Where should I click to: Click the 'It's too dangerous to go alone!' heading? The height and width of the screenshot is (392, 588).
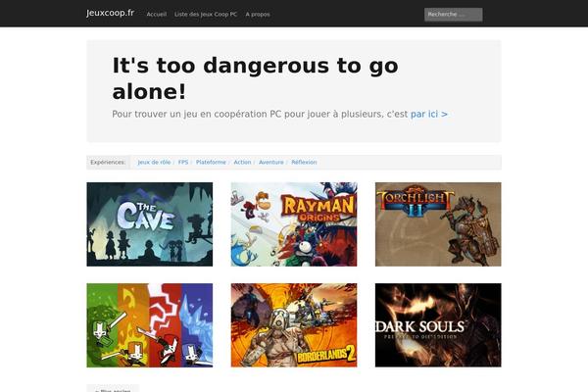255,78
